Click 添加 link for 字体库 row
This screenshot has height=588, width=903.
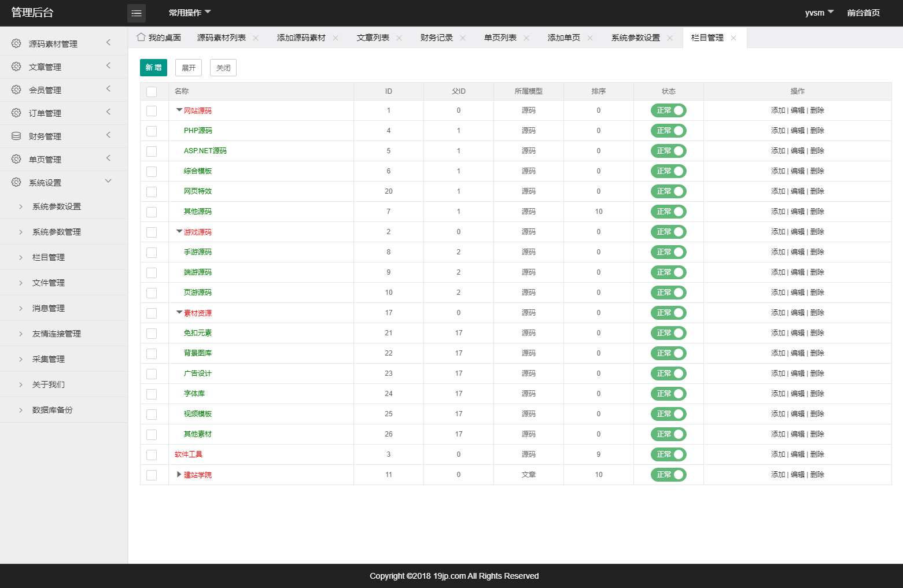[778, 394]
